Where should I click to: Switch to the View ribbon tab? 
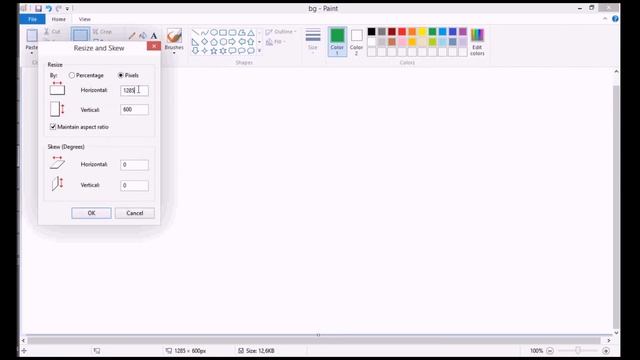coord(84,19)
